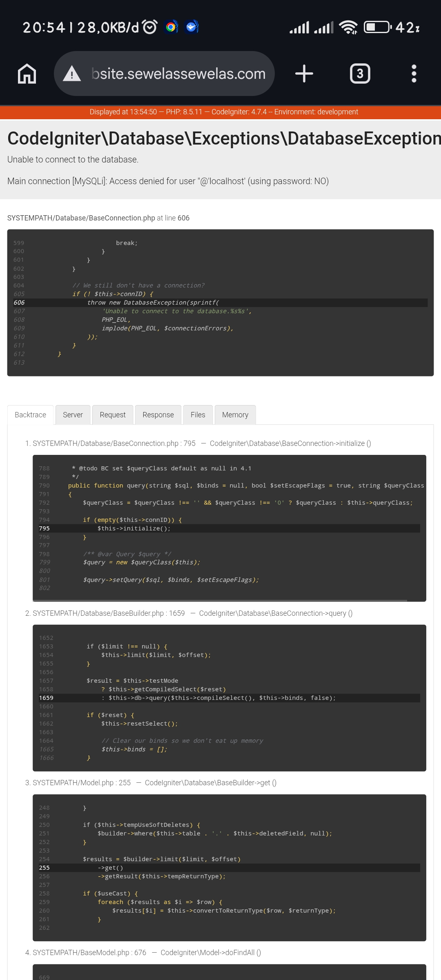Open the browser three-dot menu
Screen dimensions: 441x980
(x=414, y=74)
